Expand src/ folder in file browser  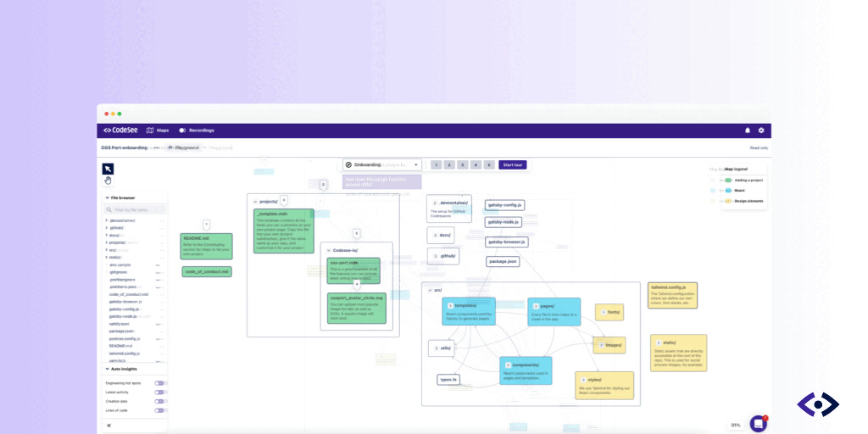pos(106,250)
